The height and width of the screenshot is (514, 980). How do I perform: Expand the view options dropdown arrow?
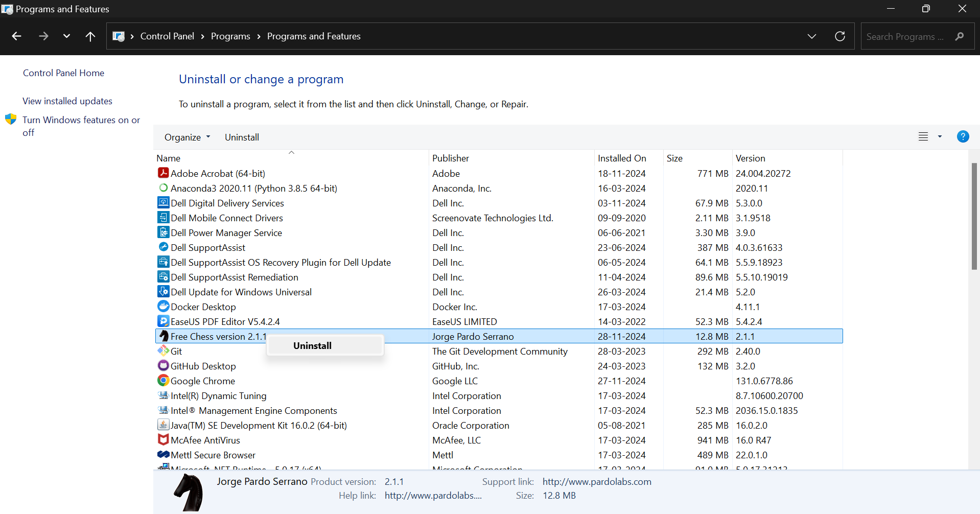point(940,137)
